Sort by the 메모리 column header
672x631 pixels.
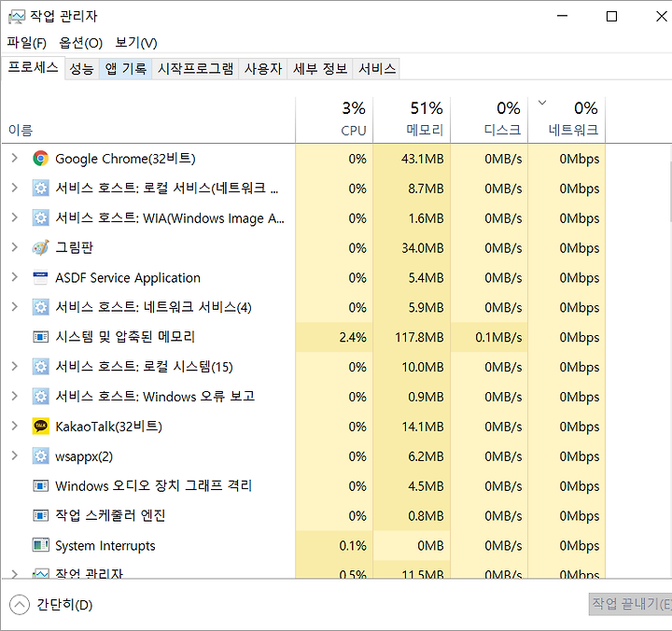tap(412, 120)
